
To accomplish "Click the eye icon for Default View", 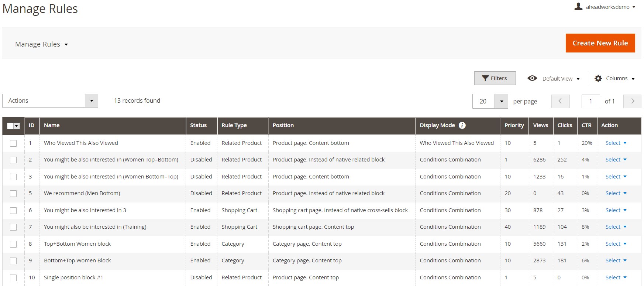I will [532, 78].
